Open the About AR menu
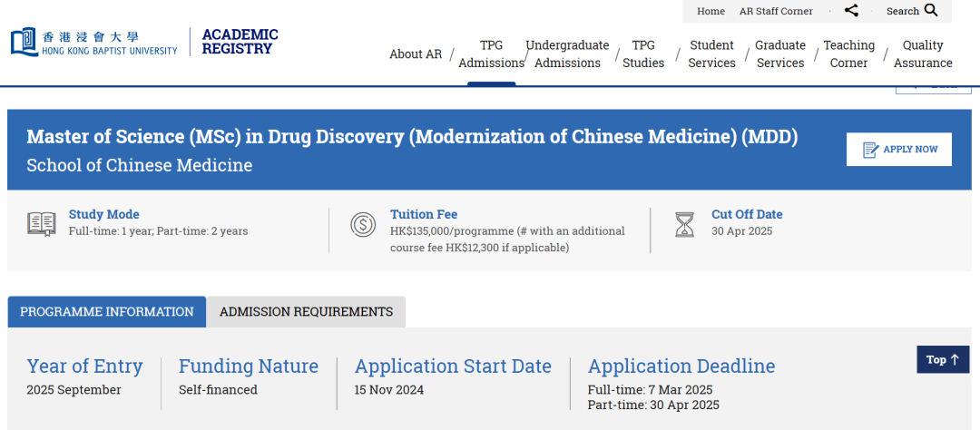This screenshot has width=980, height=430. tap(416, 54)
